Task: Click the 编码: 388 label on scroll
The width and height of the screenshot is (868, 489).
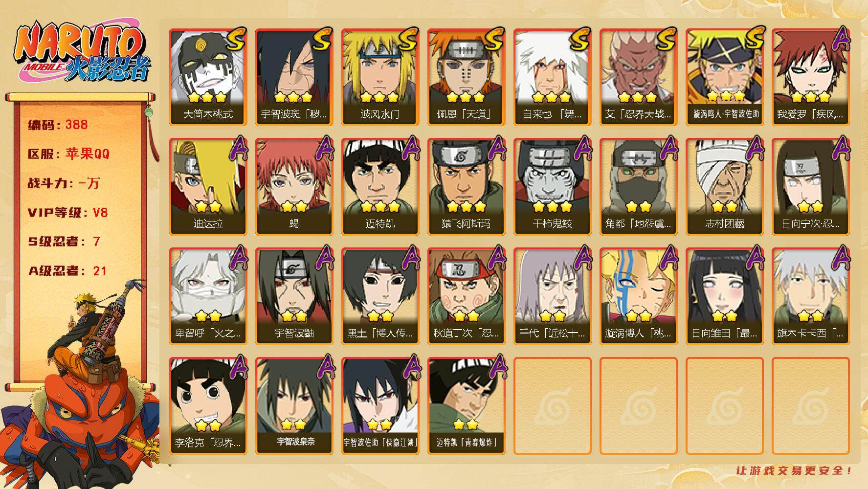Action: 58,125
